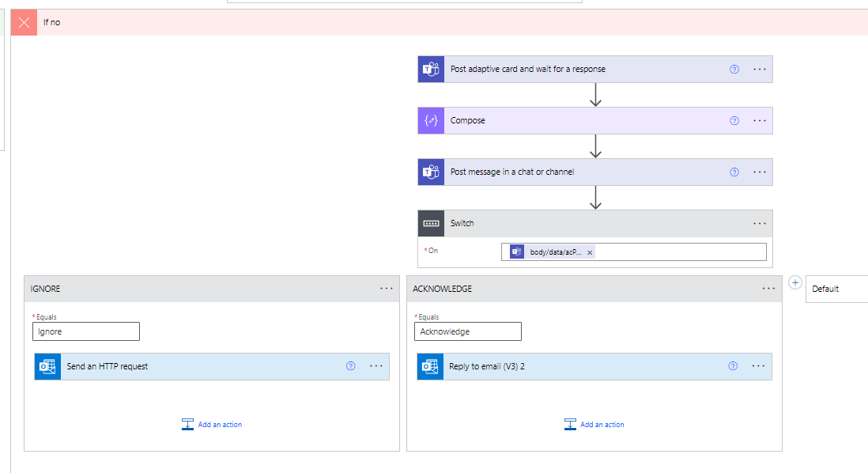Open the ACKNOWLEDGE case ellipsis menu

coord(768,288)
